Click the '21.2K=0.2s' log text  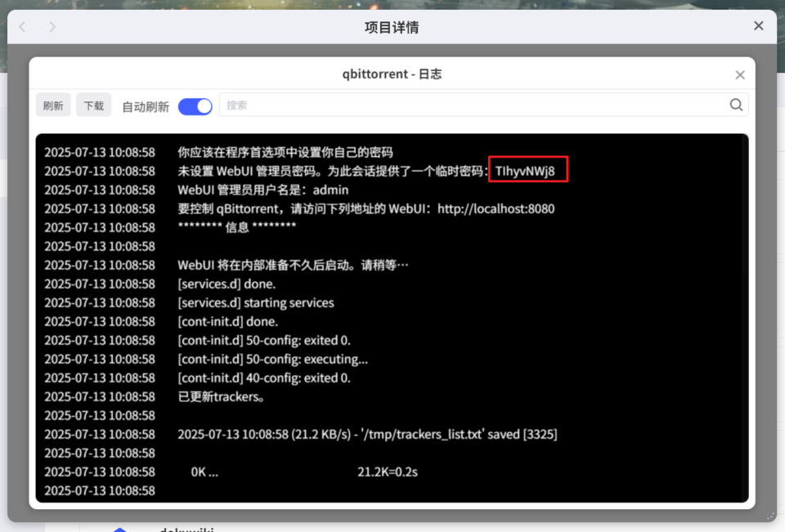pos(388,472)
